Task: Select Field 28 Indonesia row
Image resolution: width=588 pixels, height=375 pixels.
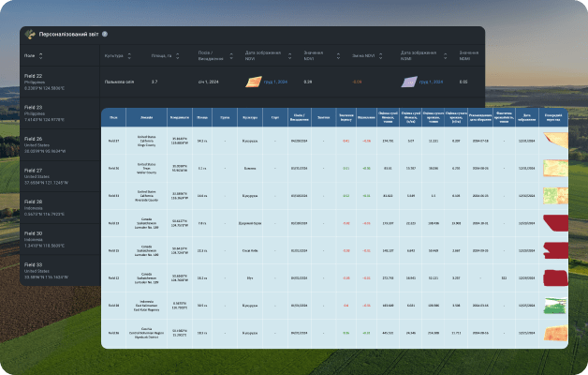Action: [x=60, y=208]
